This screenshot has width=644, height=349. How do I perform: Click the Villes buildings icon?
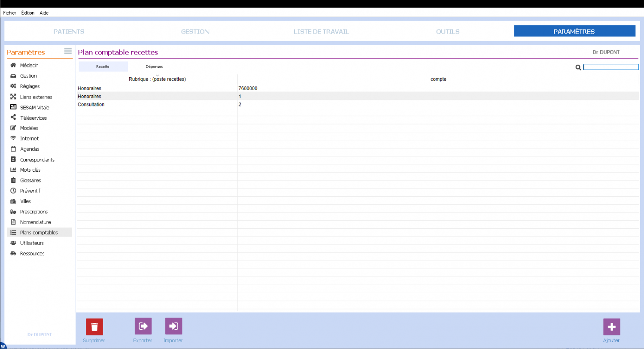point(13,201)
